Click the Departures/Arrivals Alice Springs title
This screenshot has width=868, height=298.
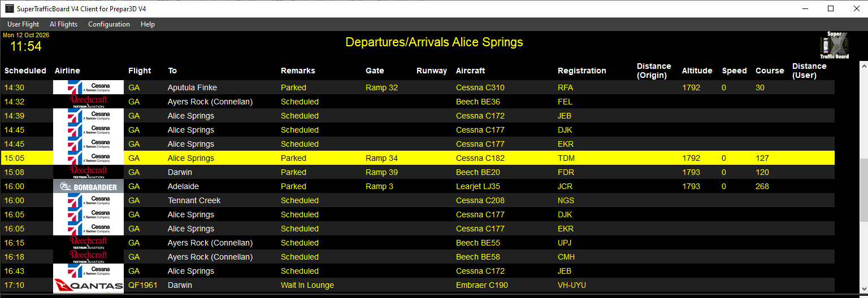coord(434,42)
